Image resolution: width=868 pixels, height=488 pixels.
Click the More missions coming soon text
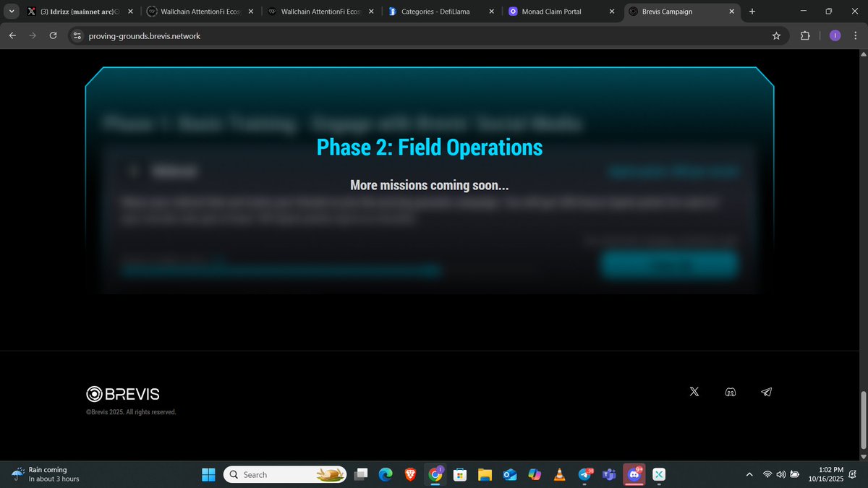click(430, 185)
